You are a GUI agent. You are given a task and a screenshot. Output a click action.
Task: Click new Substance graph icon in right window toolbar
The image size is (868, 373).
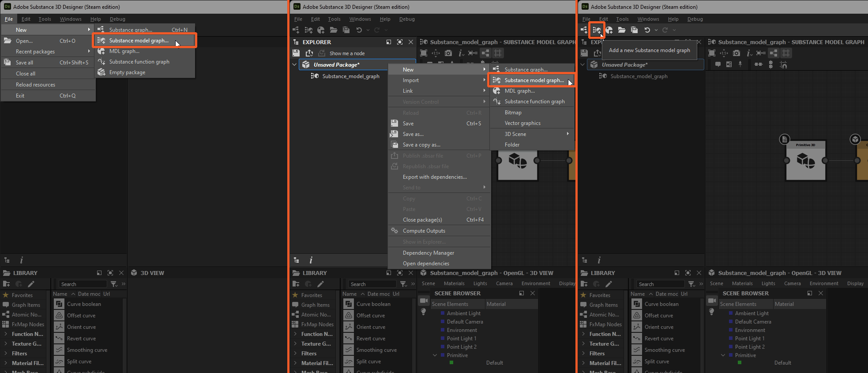584,30
